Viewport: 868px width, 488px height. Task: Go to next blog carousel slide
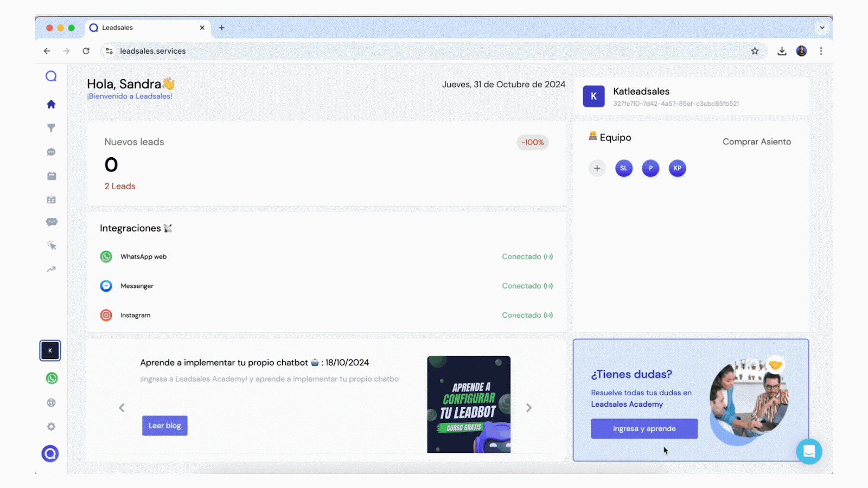[528, 408]
